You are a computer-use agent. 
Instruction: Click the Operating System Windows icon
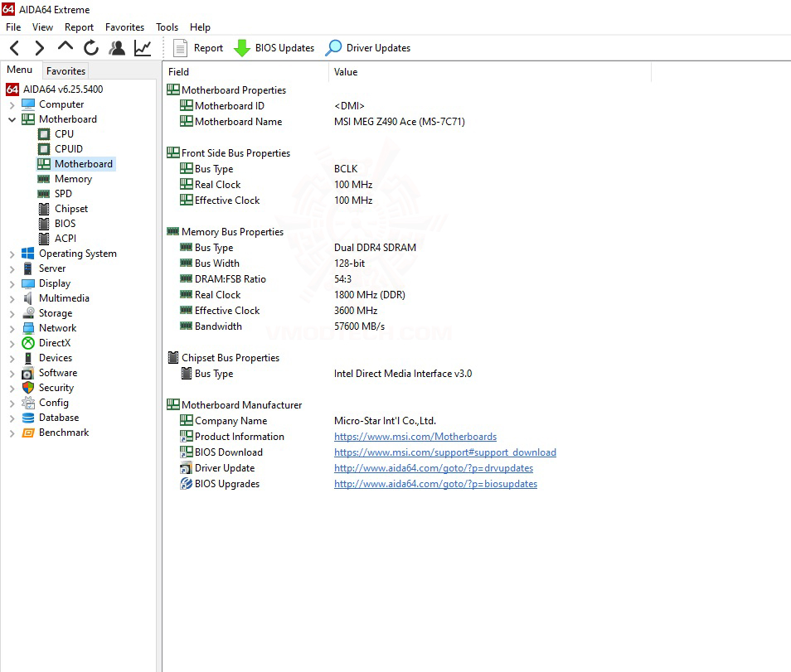(x=28, y=254)
